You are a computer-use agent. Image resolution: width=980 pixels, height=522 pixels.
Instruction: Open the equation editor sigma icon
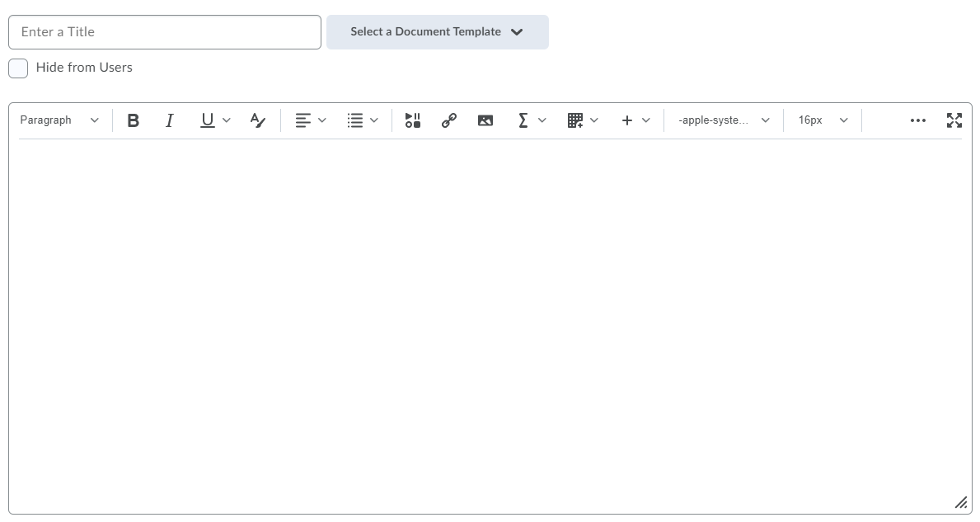[523, 120]
